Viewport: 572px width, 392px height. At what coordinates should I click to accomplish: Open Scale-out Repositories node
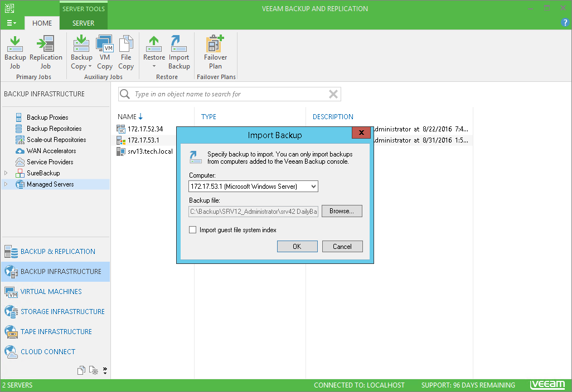pyautogui.click(x=56, y=140)
